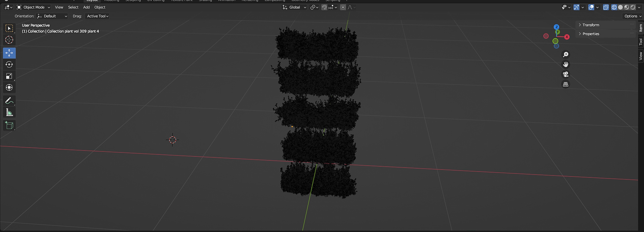Viewport: 644px width, 232px height.
Task: Open the Object Mode dropdown
Action: 34,7
